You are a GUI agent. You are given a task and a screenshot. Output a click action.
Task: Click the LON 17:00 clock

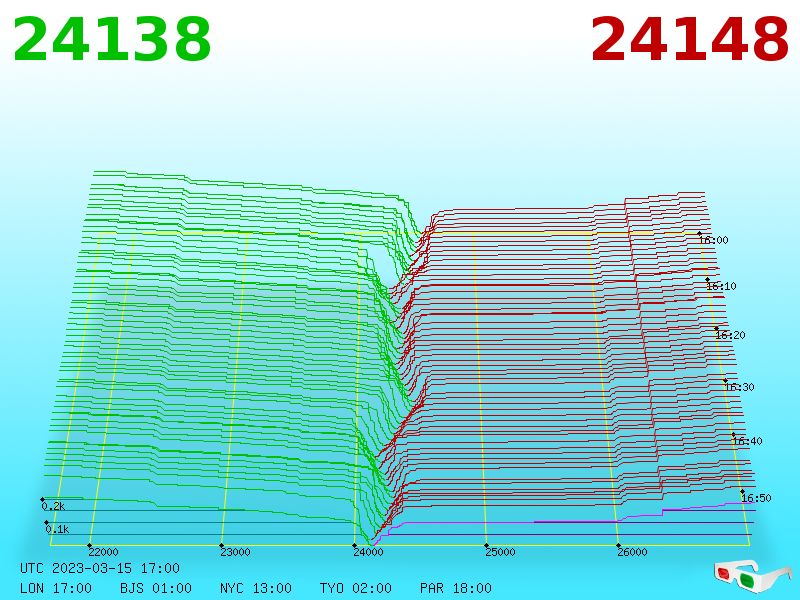(56, 588)
